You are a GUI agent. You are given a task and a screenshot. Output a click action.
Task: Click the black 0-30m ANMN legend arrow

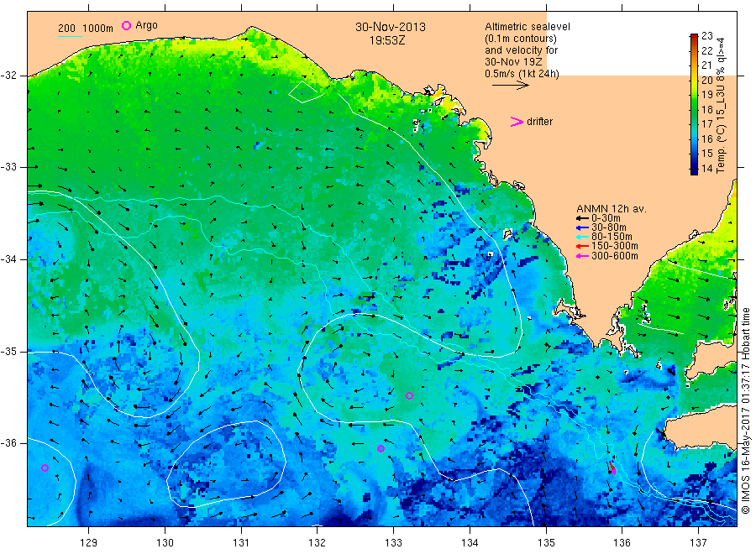(582, 218)
